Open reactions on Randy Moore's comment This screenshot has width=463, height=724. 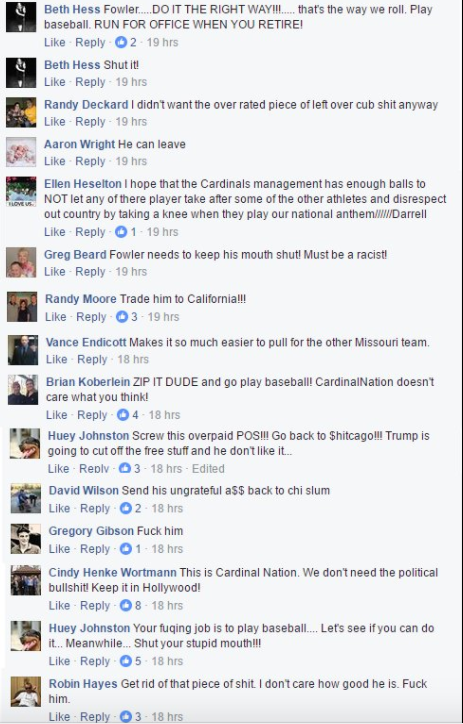pos(122,317)
